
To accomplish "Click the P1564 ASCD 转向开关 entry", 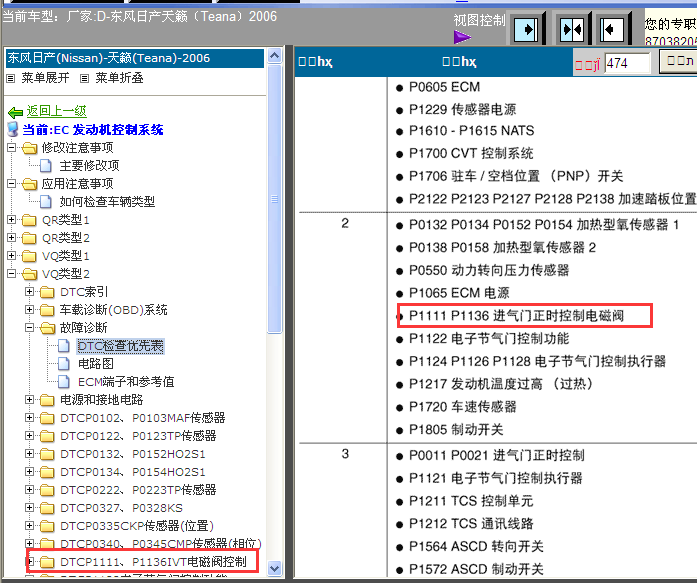I will pyautogui.click(x=476, y=546).
